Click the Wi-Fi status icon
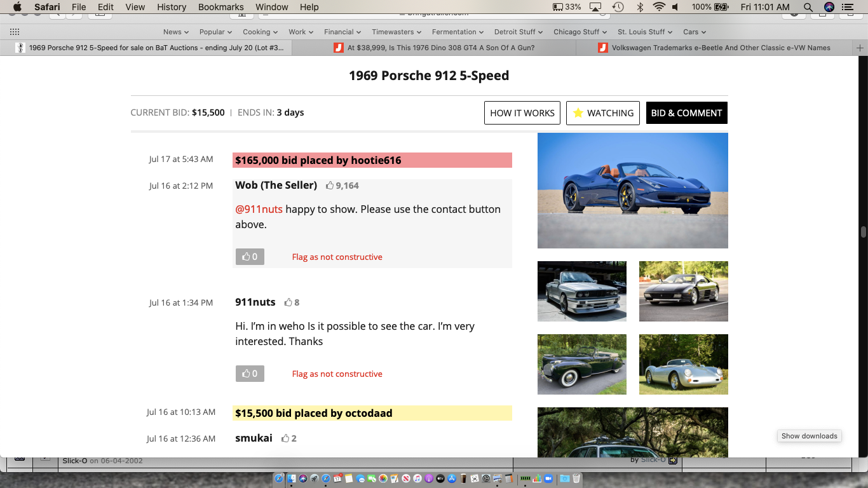This screenshot has width=868, height=488. tap(658, 7)
